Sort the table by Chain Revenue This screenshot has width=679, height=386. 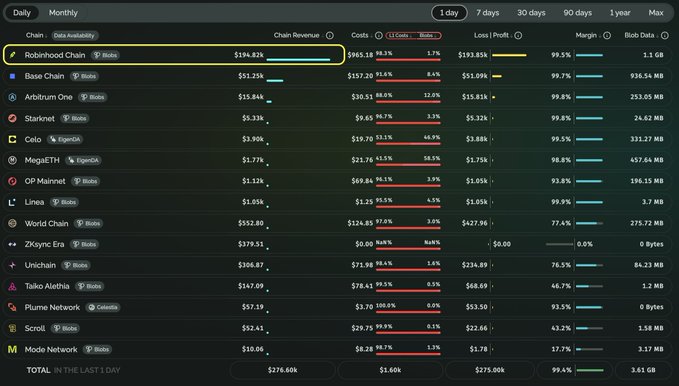point(298,36)
